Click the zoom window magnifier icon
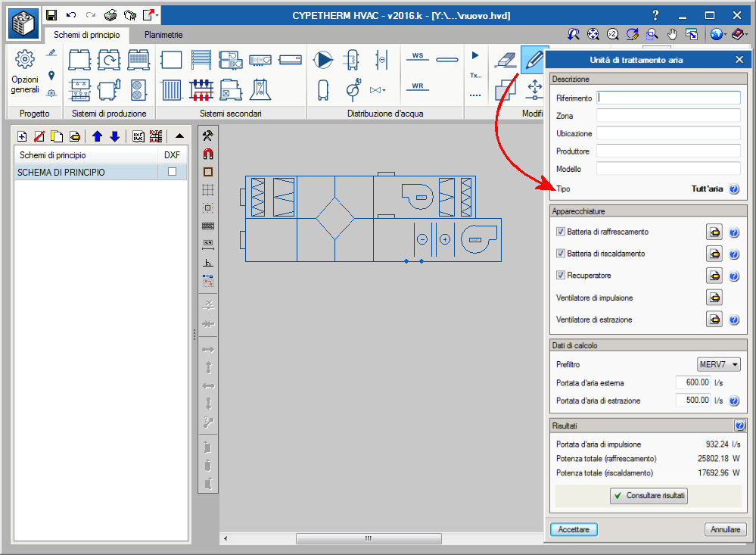Screen dimensions: 756x555 [652, 34]
